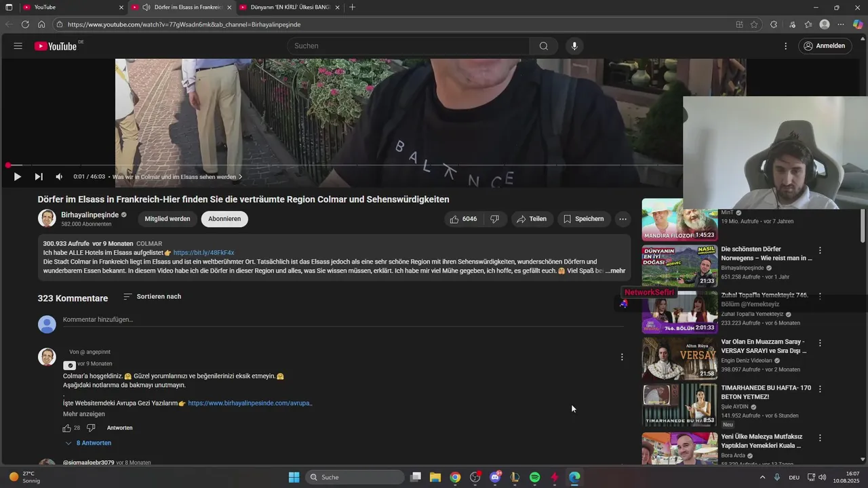This screenshot has width=868, height=488.
Task: Expand the 8 Antworten replies
Action: coord(88,443)
